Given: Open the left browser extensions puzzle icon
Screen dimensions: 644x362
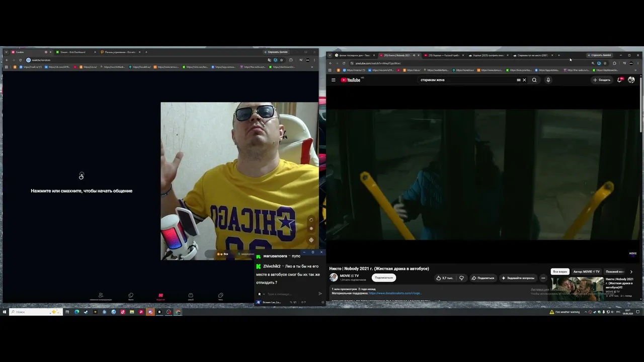Looking at the screenshot, I should tap(291, 60).
